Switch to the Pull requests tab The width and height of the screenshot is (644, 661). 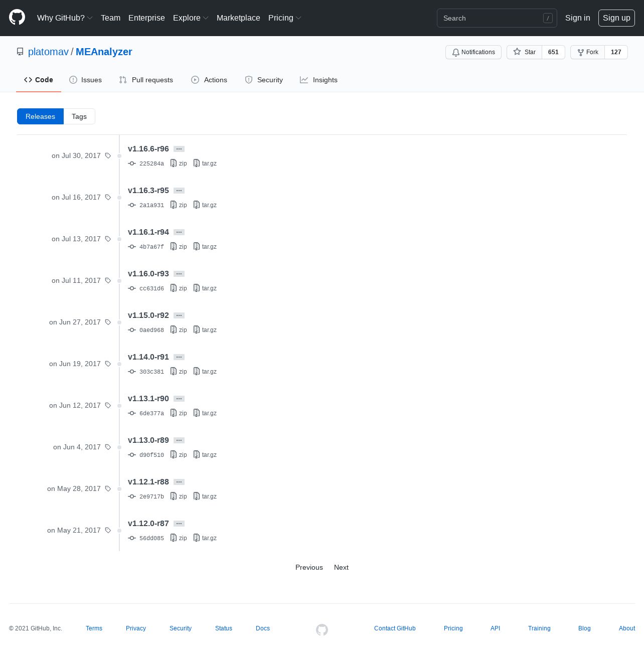[x=146, y=80]
